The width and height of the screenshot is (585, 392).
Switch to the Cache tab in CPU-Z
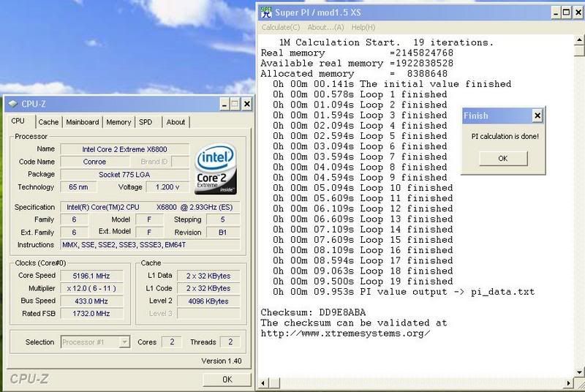pos(48,122)
